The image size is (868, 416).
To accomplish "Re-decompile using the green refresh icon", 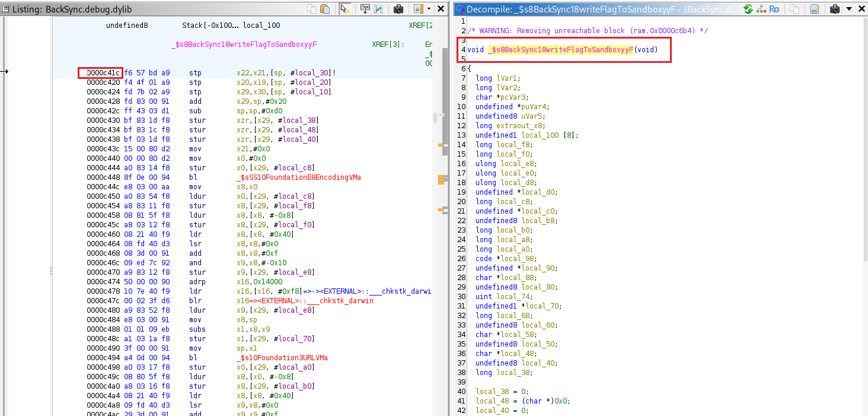I will pos(748,9).
